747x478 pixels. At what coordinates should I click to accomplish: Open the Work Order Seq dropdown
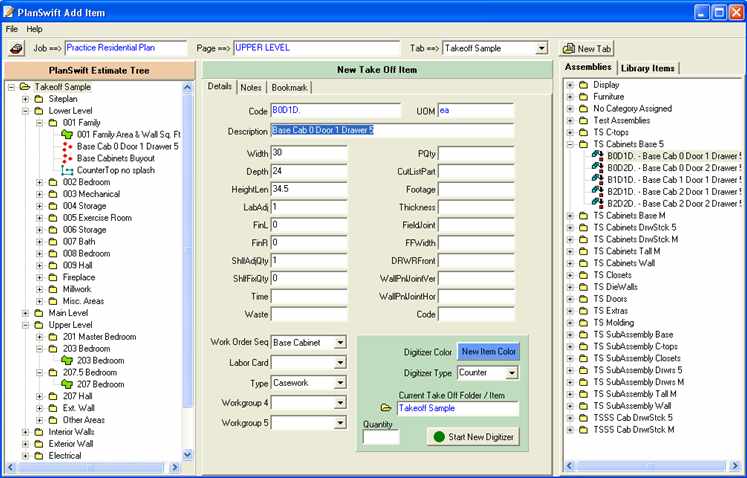(x=340, y=343)
